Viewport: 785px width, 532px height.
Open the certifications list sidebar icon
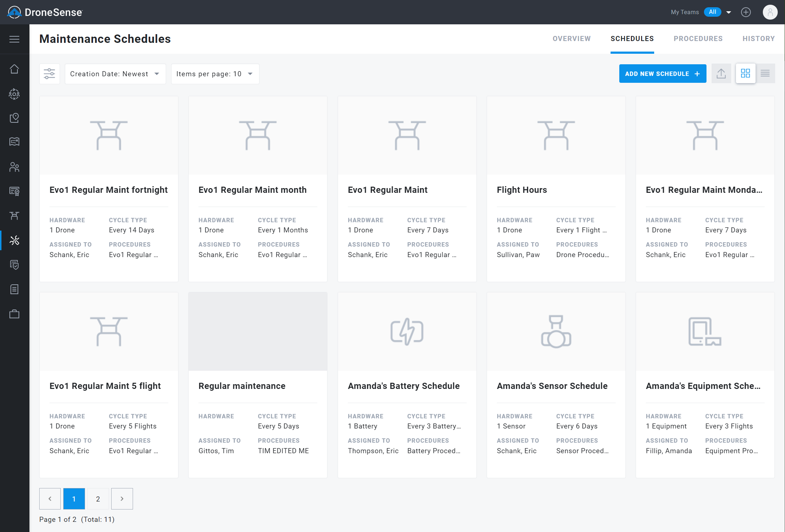[x=15, y=191]
